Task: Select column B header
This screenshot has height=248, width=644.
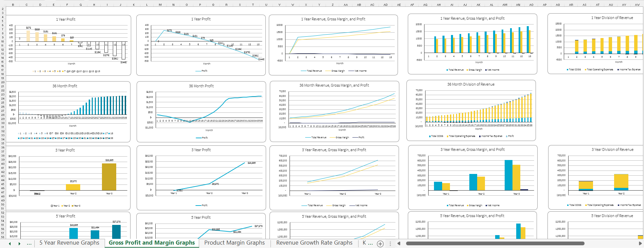Action: pyautogui.click(x=13, y=5)
